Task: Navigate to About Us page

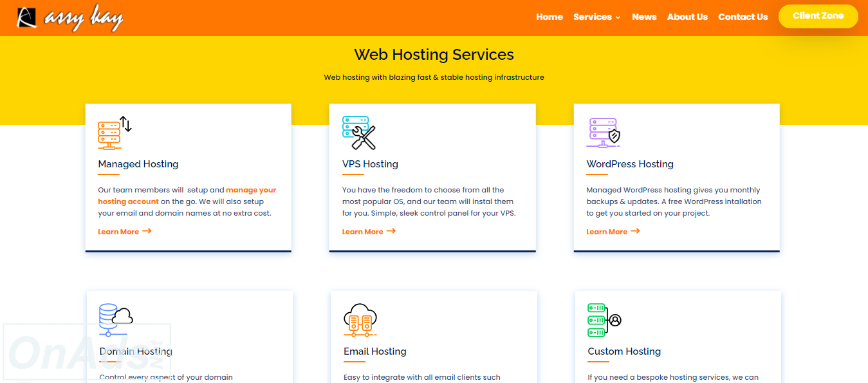Action: pos(687,17)
